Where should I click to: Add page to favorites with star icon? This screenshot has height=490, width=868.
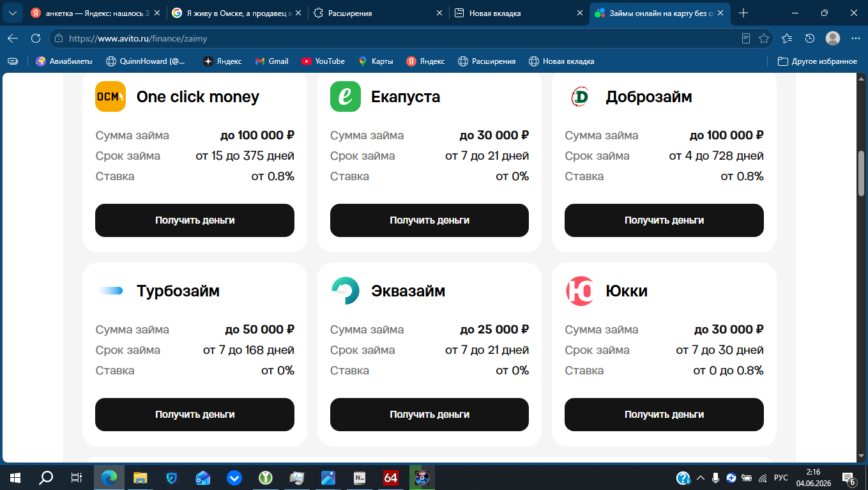pyautogui.click(x=764, y=38)
